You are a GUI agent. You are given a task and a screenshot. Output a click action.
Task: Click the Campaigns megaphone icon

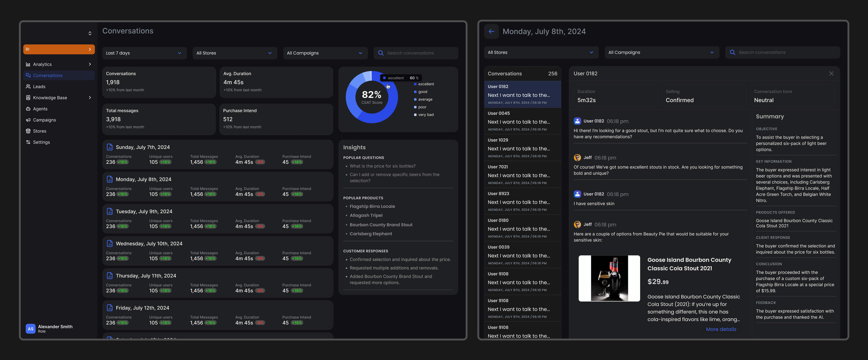pos(28,120)
